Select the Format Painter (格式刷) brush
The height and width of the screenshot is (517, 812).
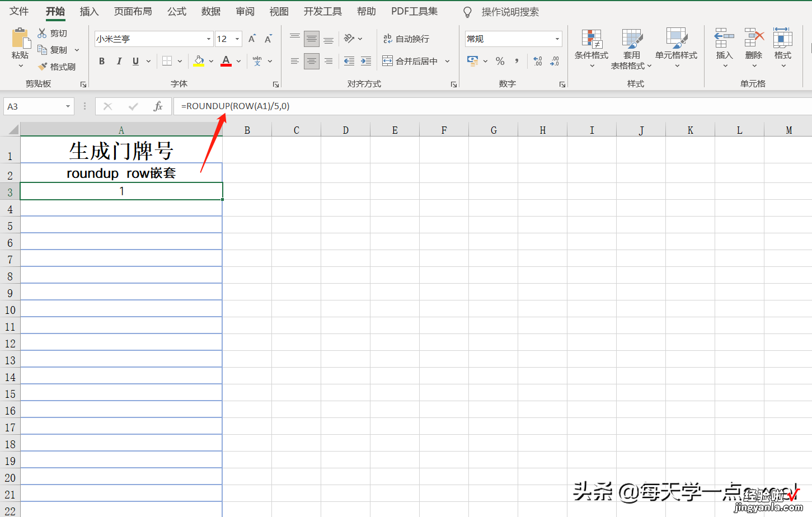pyautogui.click(x=43, y=67)
